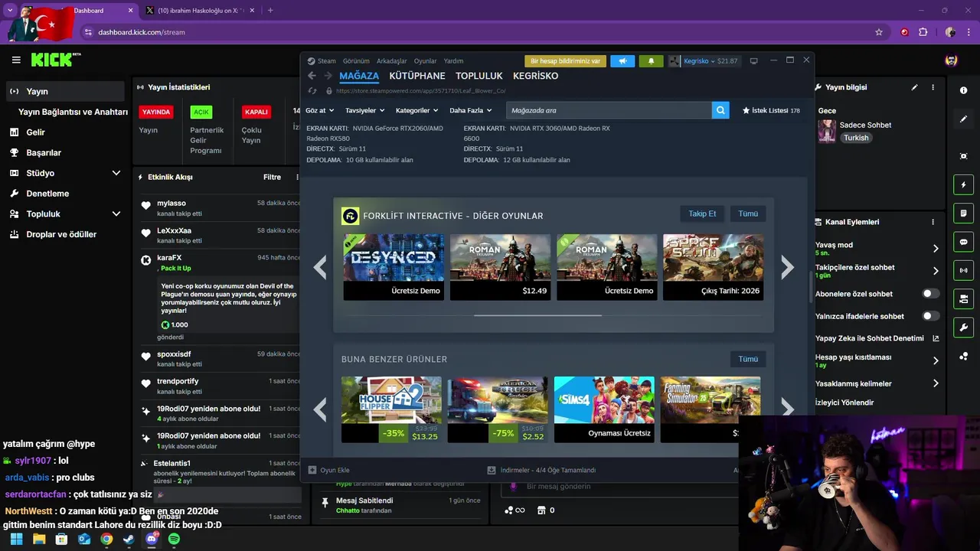The height and width of the screenshot is (551, 980).
Task: Click Tümü beside Buna Benzer Ürünler
Action: (748, 359)
